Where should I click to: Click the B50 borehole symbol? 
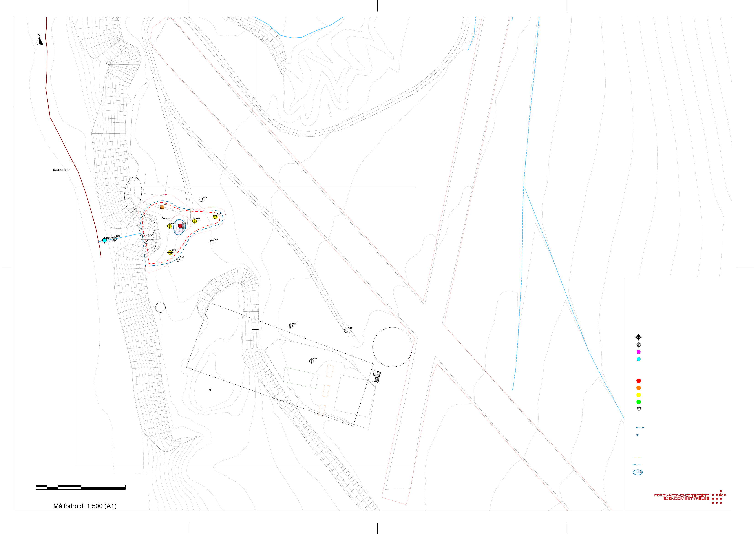pyautogui.click(x=291, y=326)
